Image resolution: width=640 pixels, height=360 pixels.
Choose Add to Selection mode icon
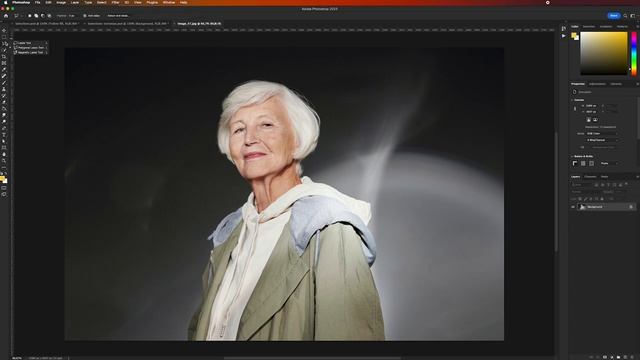point(36,16)
